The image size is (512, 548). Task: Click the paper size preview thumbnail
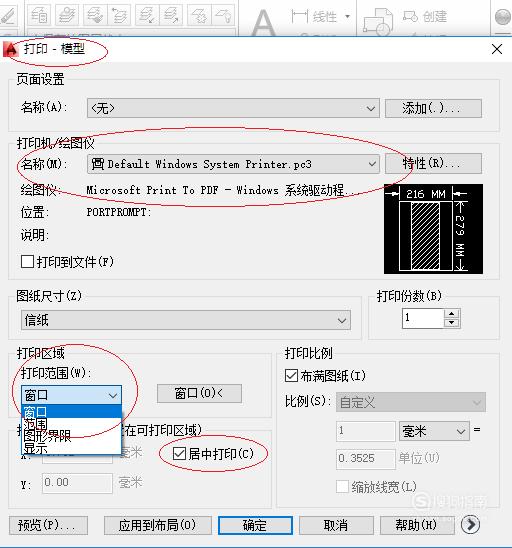[x=433, y=229]
